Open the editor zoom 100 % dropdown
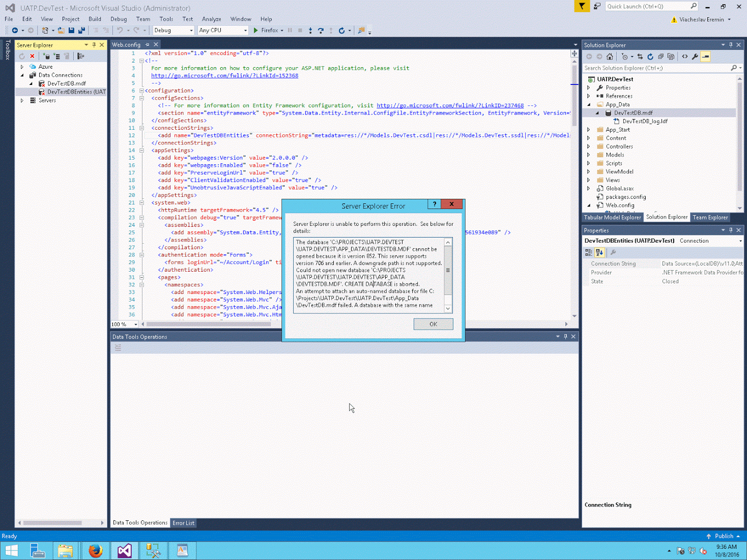The width and height of the screenshot is (747, 560). (x=125, y=324)
